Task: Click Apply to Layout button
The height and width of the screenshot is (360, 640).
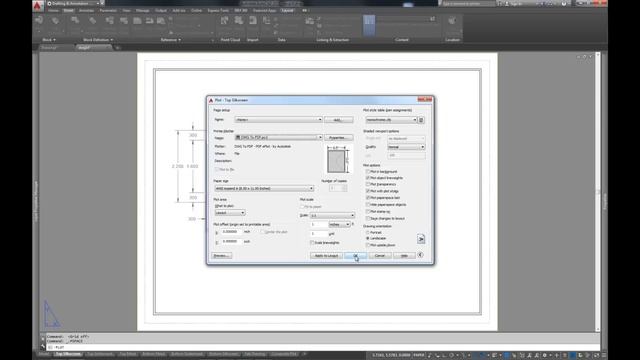Action: click(x=326, y=256)
